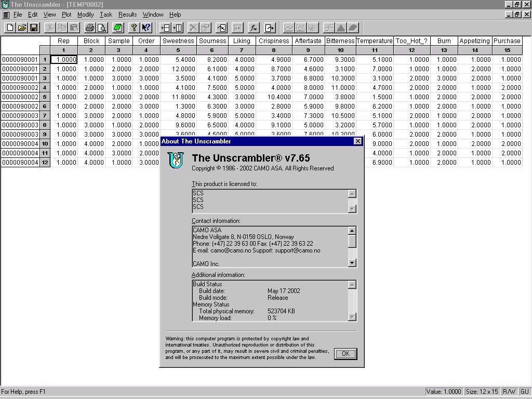Viewport: 532px width, 399px height.
Task: Click the yellow question mark Help icon
Action: tap(134, 28)
